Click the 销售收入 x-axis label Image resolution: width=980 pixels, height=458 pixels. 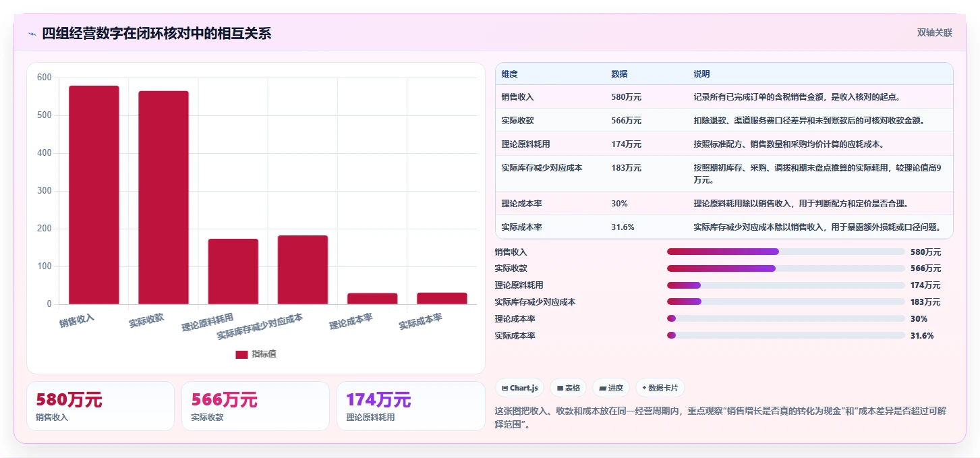77,321
